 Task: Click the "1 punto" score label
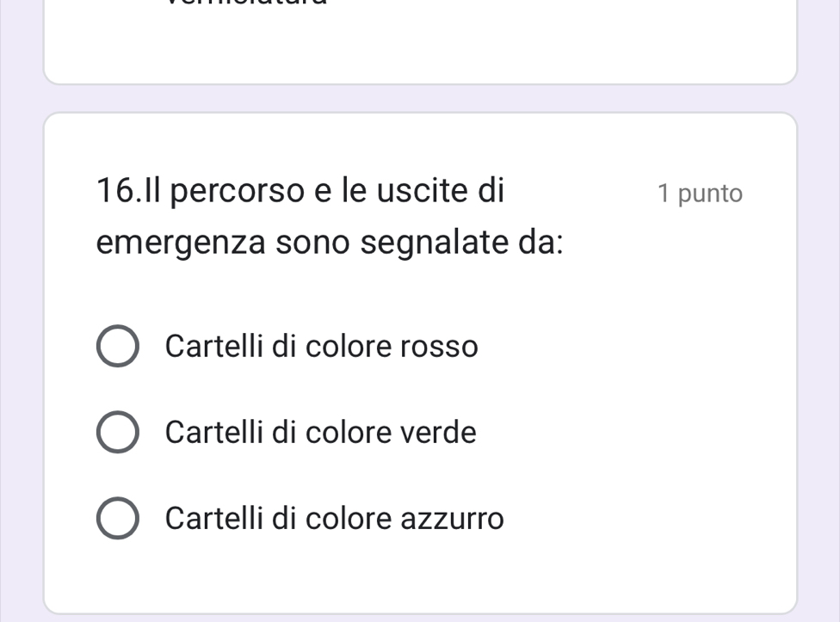click(x=699, y=194)
